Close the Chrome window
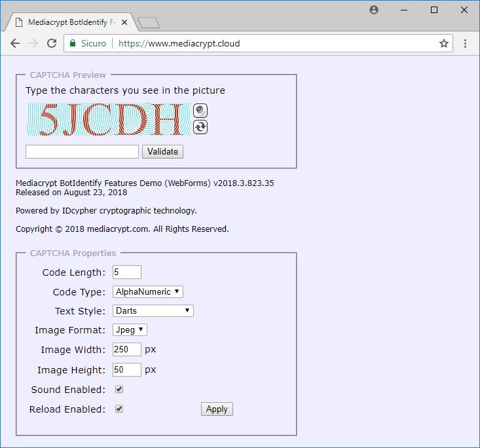The height and width of the screenshot is (448, 480). tap(464, 10)
